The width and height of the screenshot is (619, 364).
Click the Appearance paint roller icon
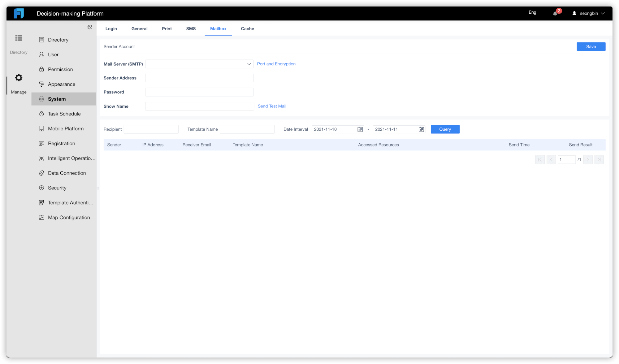pyautogui.click(x=41, y=84)
